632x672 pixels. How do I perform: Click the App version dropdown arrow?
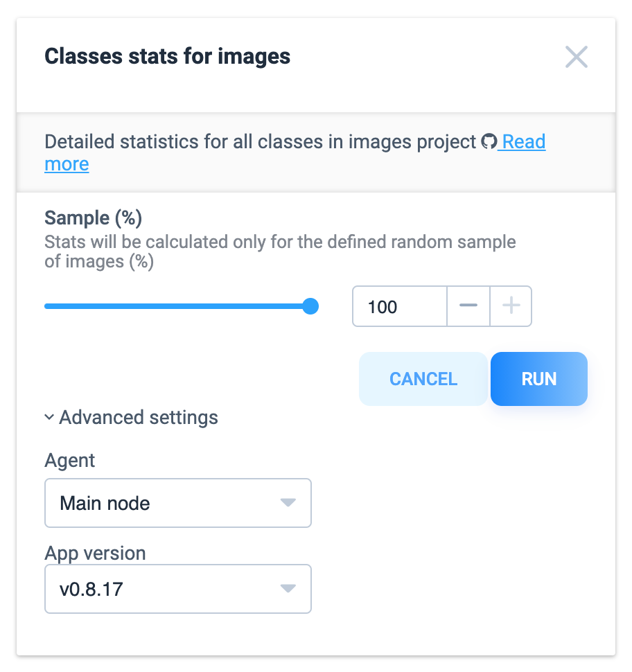[x=288, y=588]
